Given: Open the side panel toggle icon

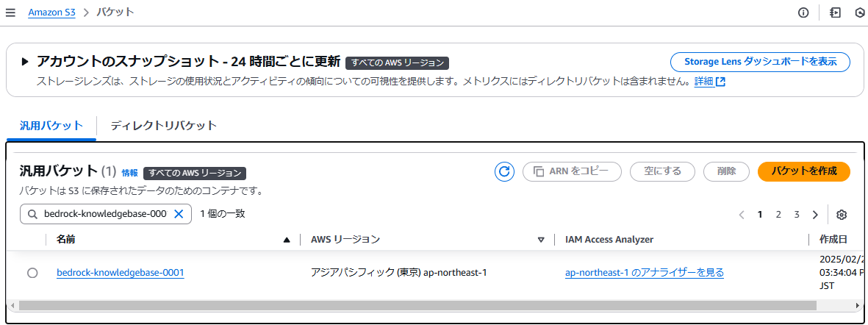Looking at the screenshot, I should [835, 12].
